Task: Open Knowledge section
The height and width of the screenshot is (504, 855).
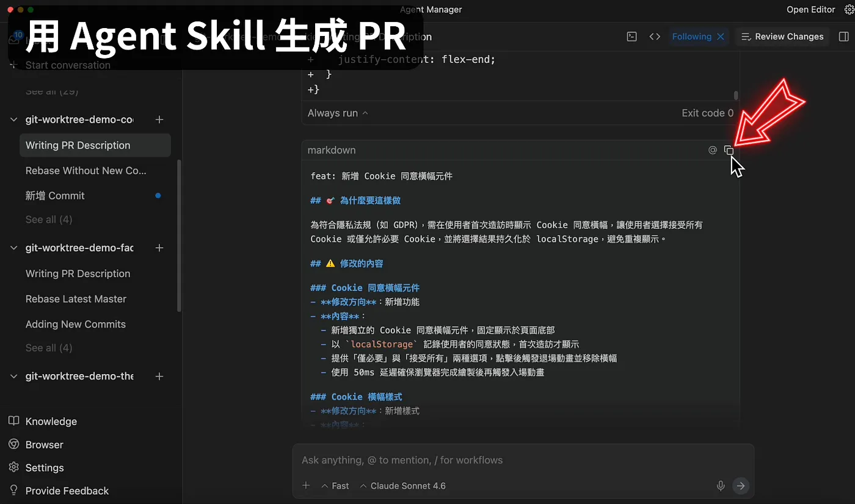Action: pyautogui.click(x=51, y=422)
